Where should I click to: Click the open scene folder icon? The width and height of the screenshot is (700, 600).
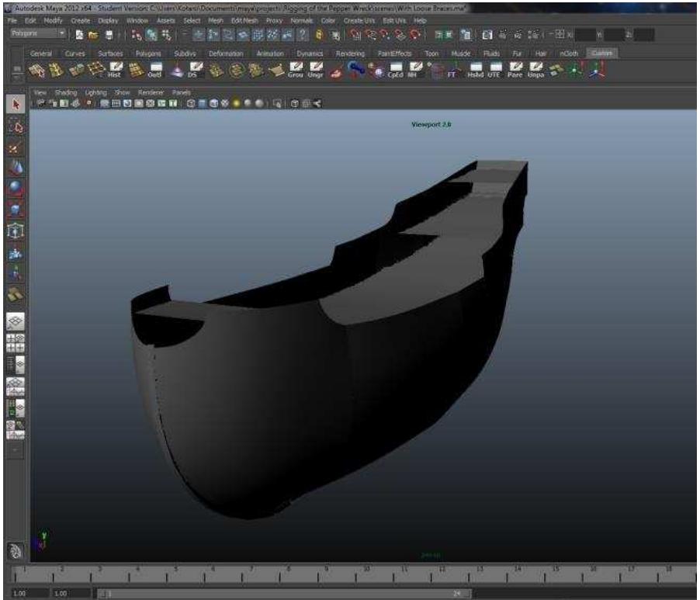pyautogui.click(x=92, y=34)
